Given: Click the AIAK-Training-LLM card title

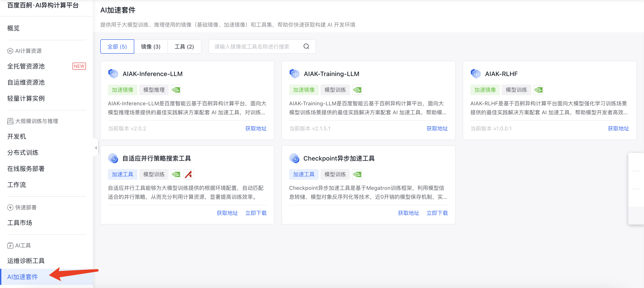Looking at the screenshot, I should pyautogui.click(x=331, y=74).
